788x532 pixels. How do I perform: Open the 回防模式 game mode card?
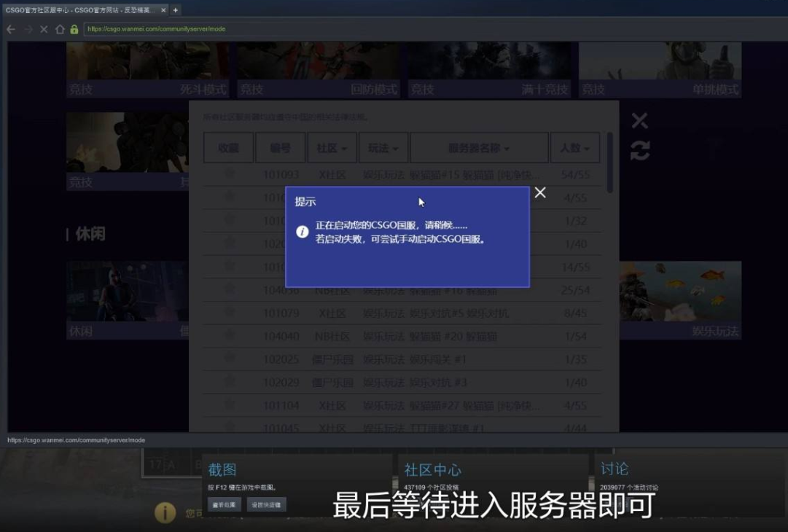(318, 69)
